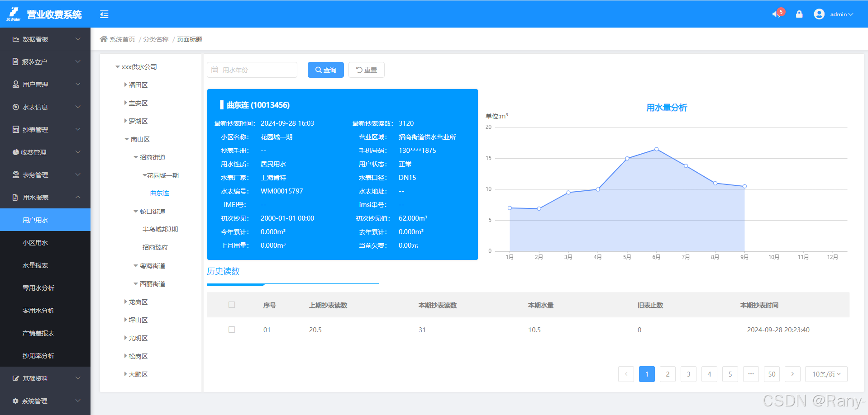Click the 9月 data point on chart
868x415 pixels.
tap(744, 186)
